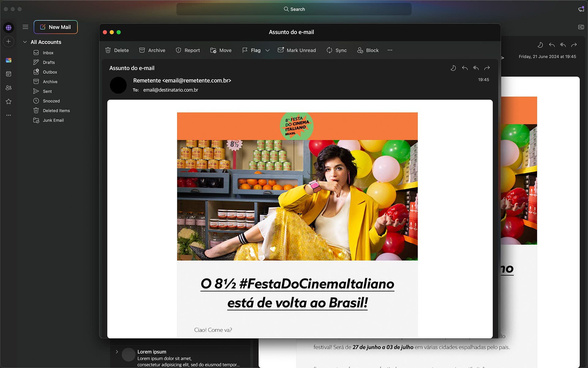Toggle moon icon in background reading pane
The width and height of the screenshot is (588, 368).
[x=540, y=45]
